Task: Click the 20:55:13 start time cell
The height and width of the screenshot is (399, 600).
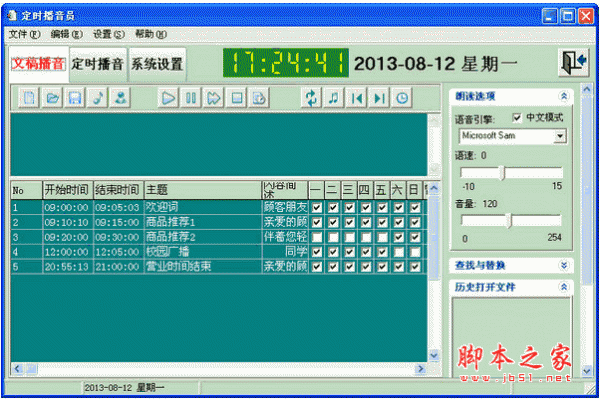Action: point(67,267)
